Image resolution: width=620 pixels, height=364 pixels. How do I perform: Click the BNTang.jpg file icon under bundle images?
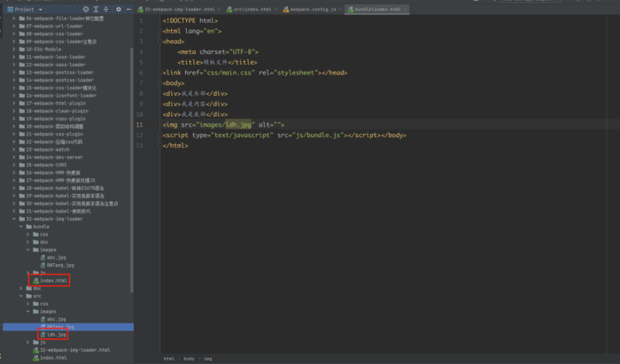point(43,265)
